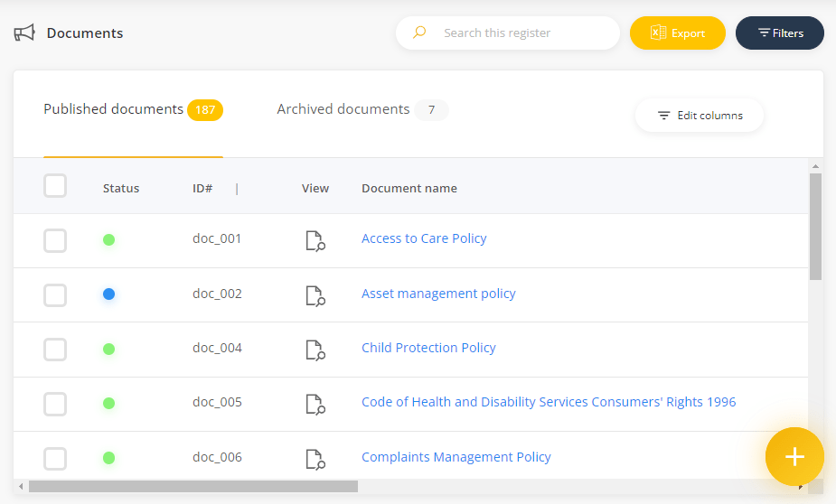
Task: Click the Search this register field
Action: pos(508,33)
